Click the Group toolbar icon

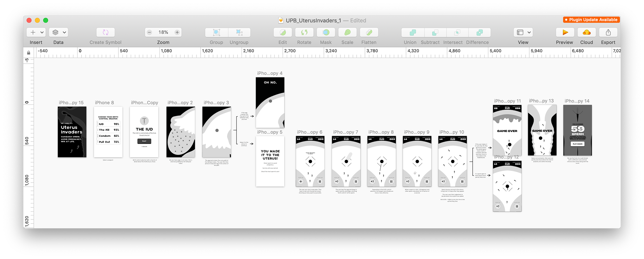coord(217,33)
